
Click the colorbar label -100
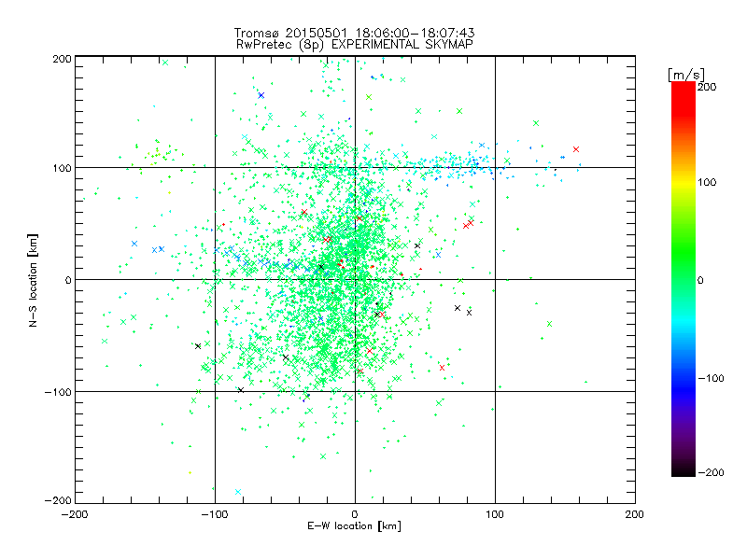711,379
